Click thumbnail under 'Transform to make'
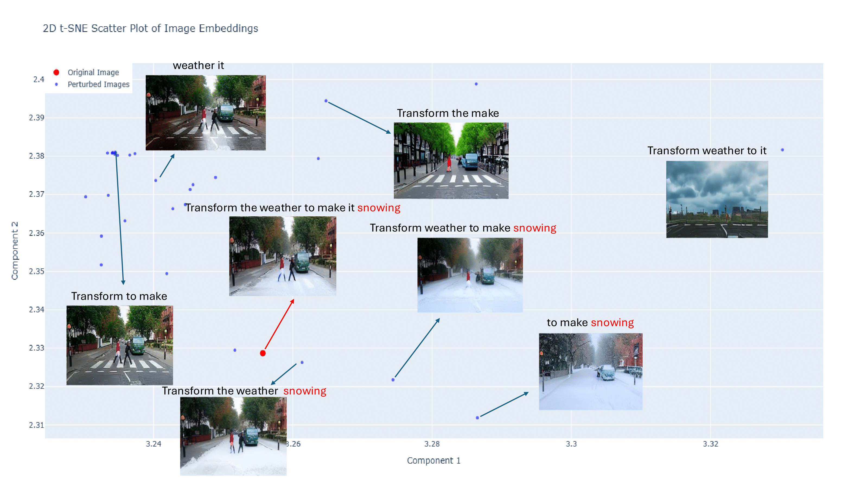This screenshot has width=868, height=488. coord(120,345)
